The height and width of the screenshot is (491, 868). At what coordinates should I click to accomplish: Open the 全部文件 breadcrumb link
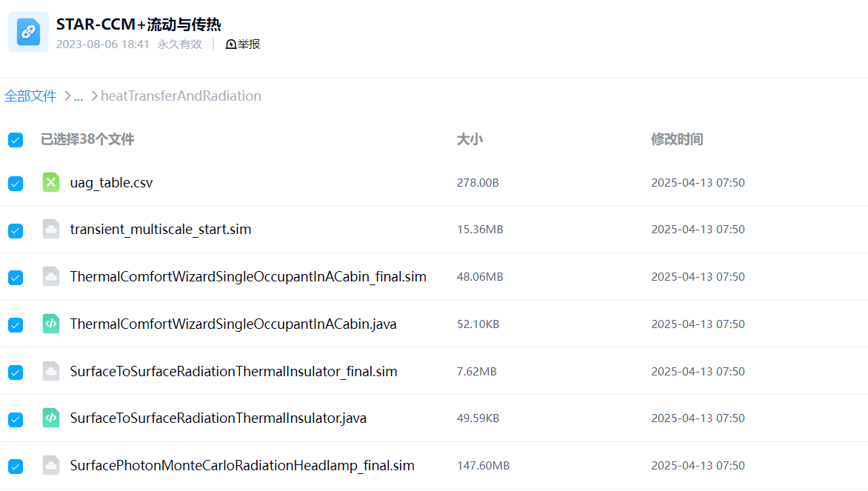[x=30, y=96]
